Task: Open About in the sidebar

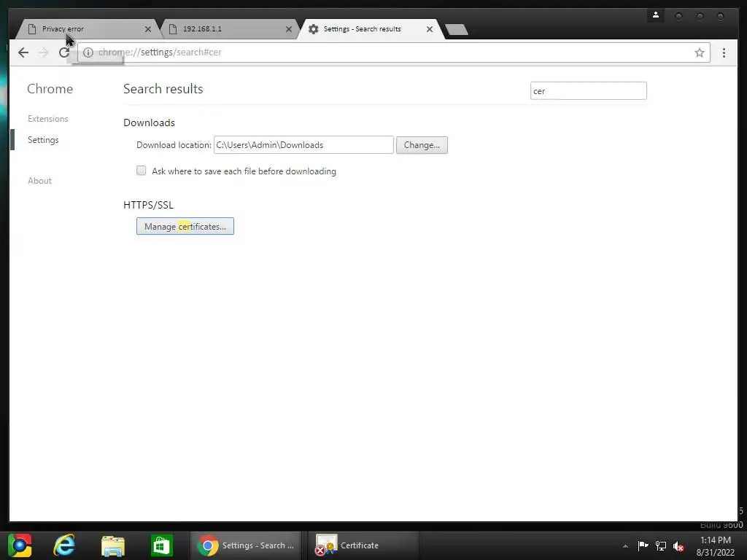Action: pos(39,181)
